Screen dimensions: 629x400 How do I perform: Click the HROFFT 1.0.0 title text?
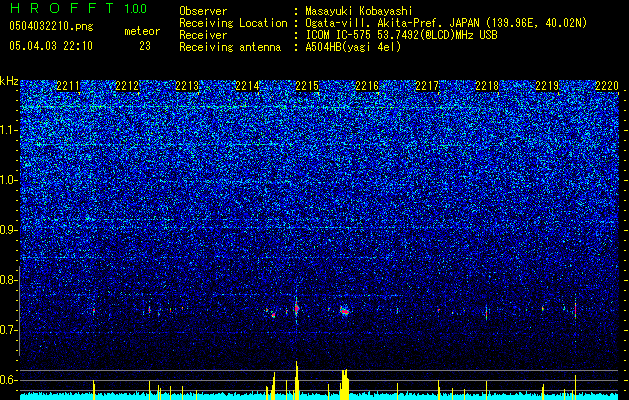click(79, 8)
